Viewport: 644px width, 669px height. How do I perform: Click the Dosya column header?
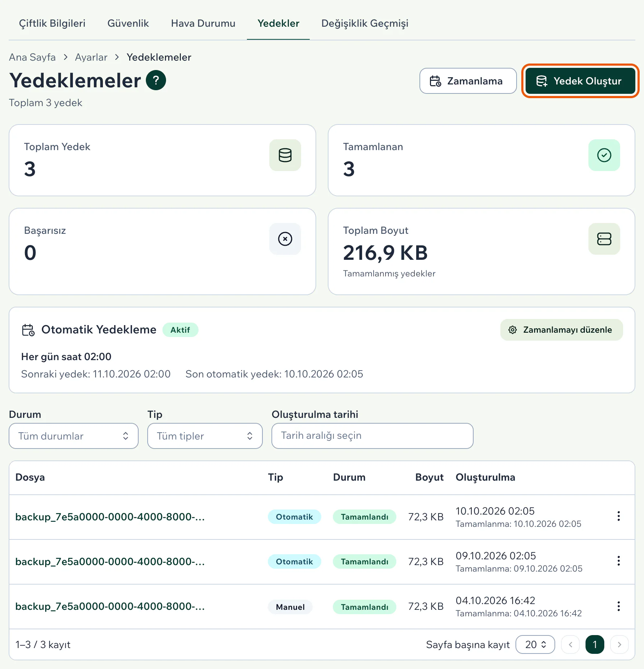[x=30, y=477]
